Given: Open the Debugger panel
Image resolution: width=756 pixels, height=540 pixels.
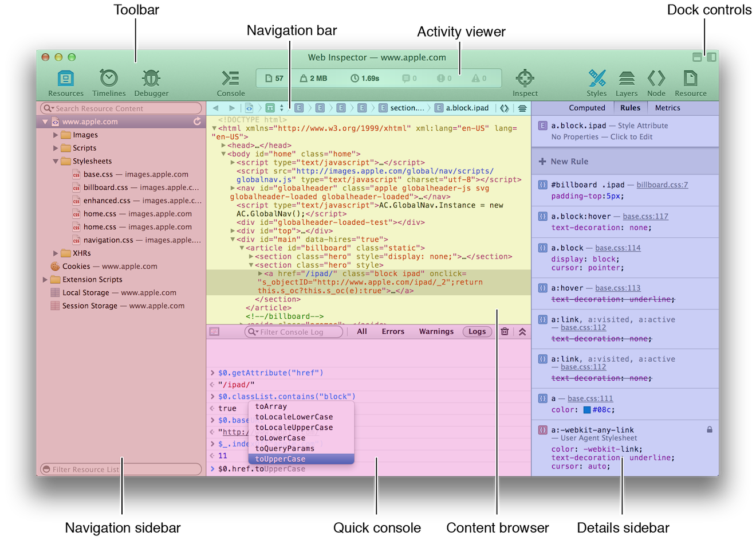Looking at the screenshot, I should click(151, 83).
